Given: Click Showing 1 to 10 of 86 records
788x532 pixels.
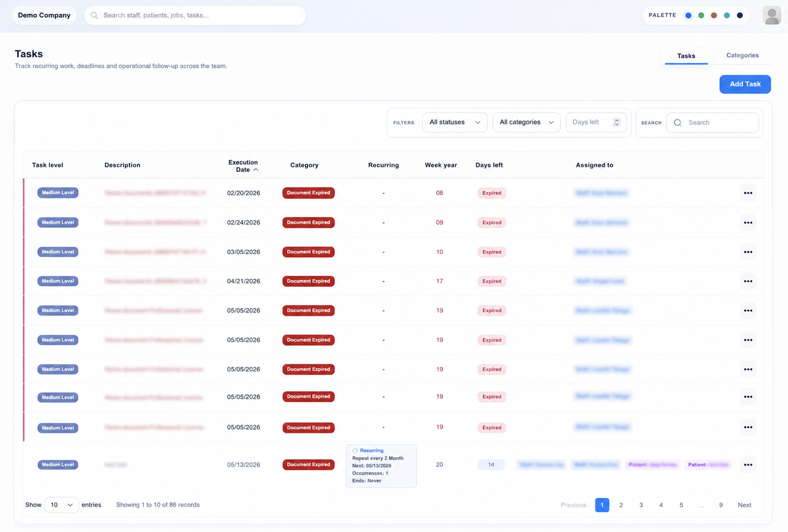Looking at the screenshot, I should coord(158,505).
